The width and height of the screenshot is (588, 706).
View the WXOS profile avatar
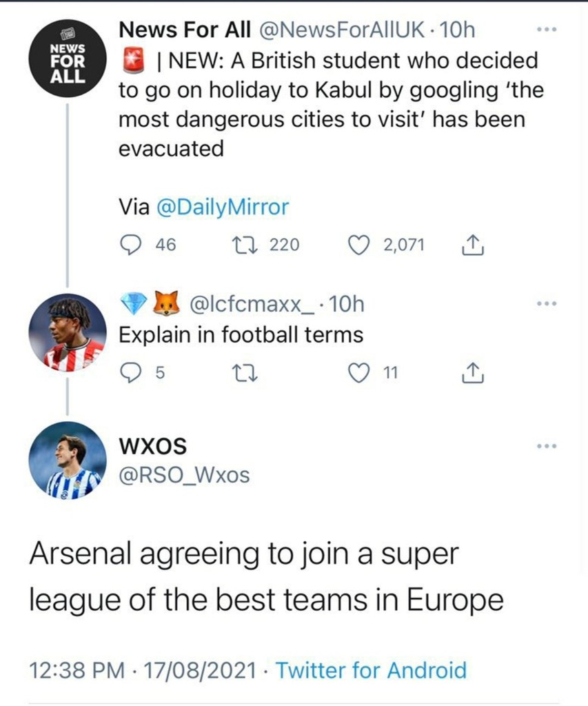pyautogui.click(x=67, y=460)
